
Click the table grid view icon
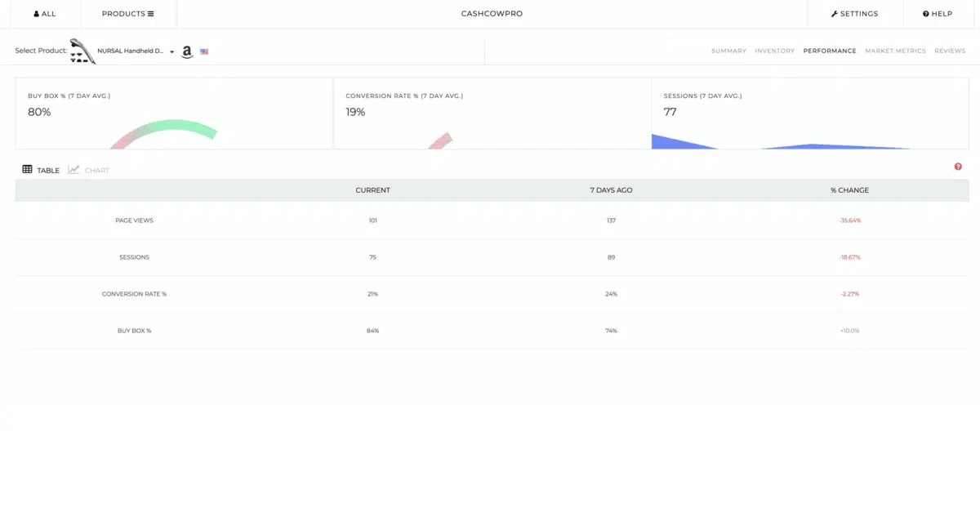27,170
